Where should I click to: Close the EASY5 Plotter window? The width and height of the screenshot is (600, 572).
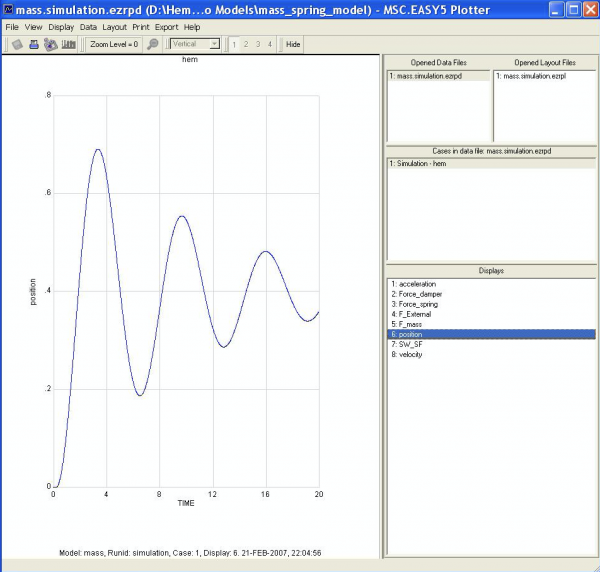tap(591, 10)
